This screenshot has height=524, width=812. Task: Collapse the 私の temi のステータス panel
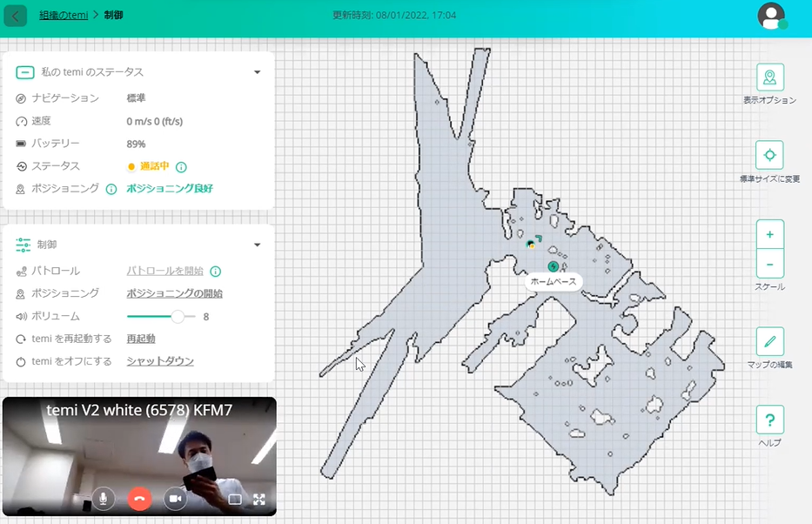point(257,72)
